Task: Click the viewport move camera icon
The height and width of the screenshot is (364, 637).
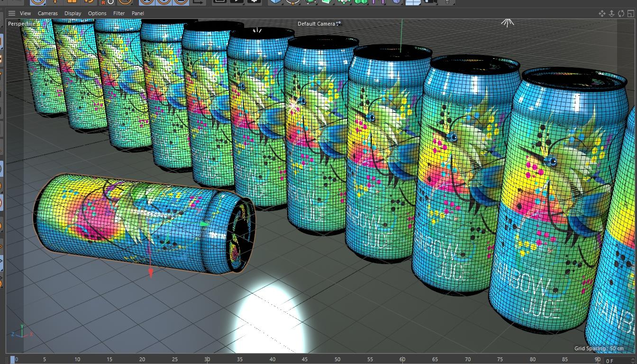Action: pos(602,13)
